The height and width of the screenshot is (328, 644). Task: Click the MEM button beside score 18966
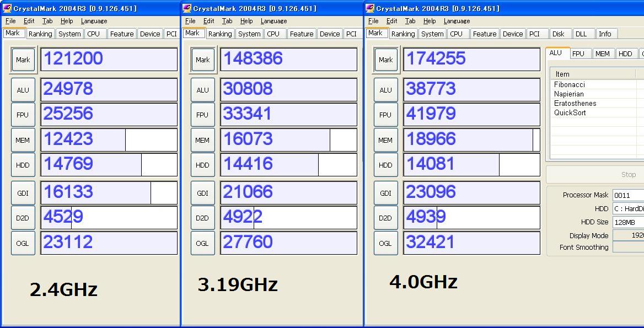(385, 140)
